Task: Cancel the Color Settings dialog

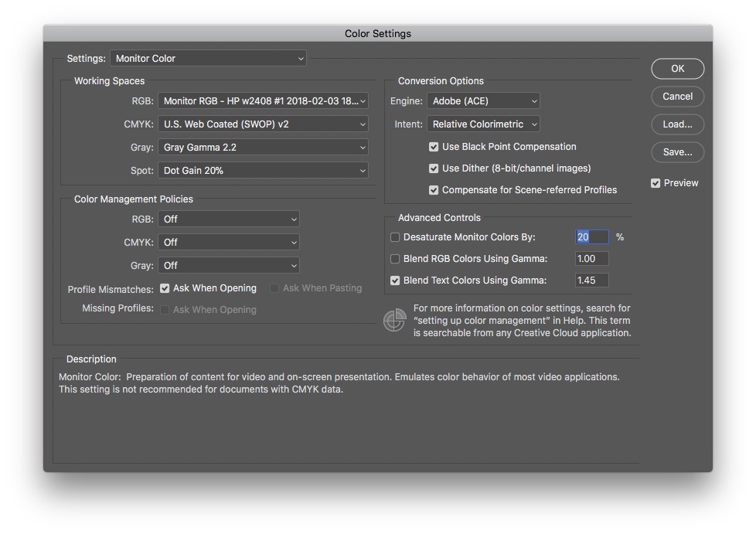Action: 677,97
